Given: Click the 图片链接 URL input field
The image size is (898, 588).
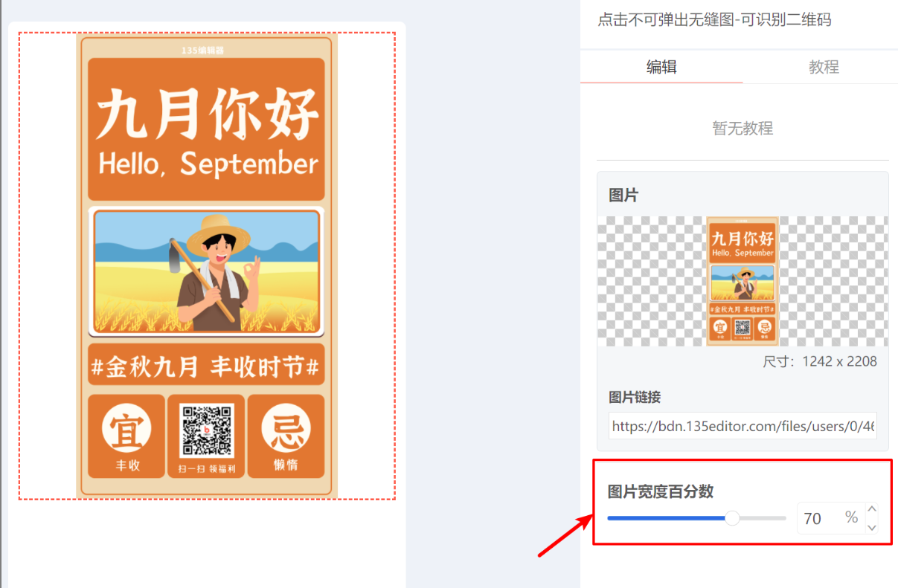Looking at the screenshot, I should (x=743, y=426).
